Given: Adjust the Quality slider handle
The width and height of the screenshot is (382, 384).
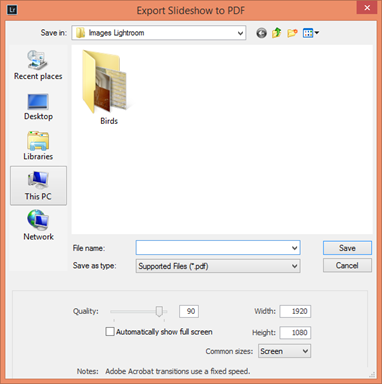Looking at the screenshot, I should 159,311.
